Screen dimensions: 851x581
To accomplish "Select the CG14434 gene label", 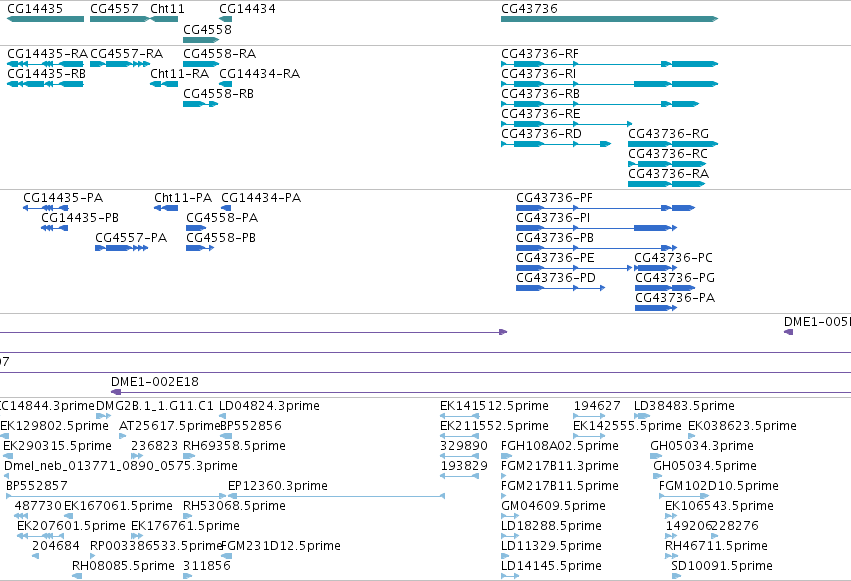I will tap(247, 9).
